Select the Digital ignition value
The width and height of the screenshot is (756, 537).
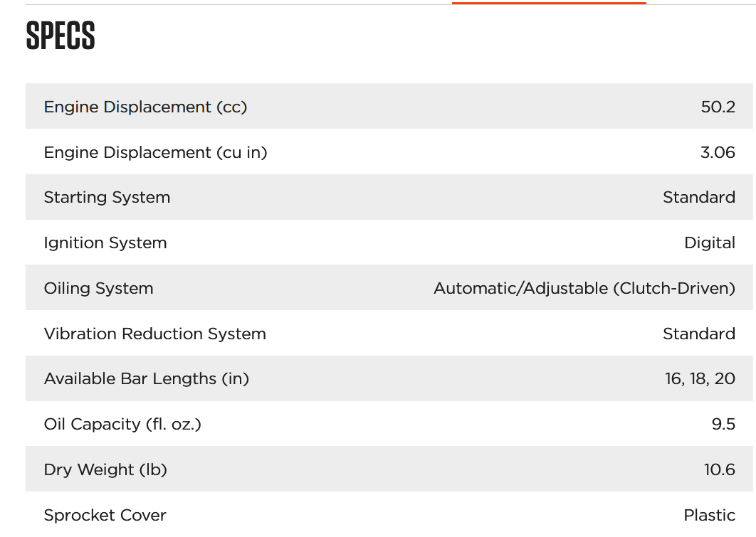[x=709, y=243]
